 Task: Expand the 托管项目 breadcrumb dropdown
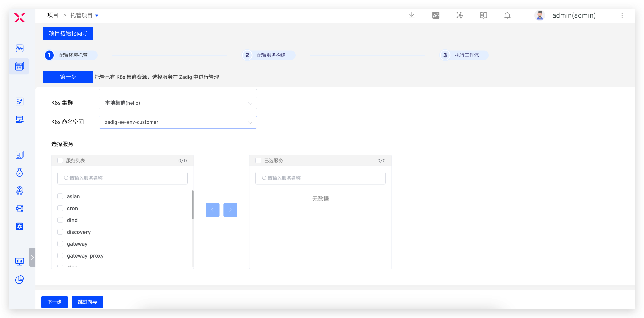97,15
